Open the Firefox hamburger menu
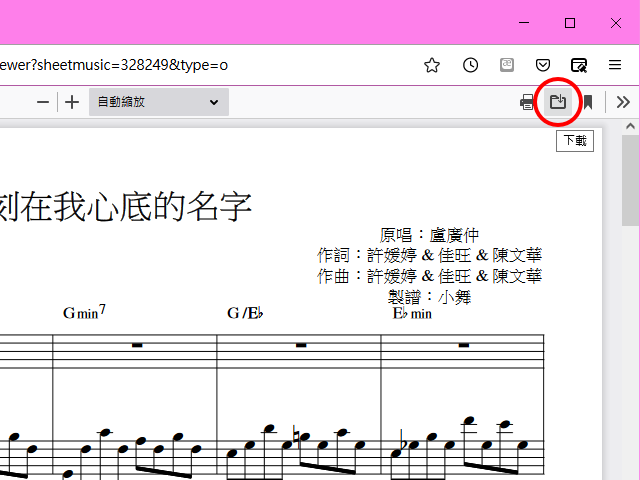 (616, 65)
